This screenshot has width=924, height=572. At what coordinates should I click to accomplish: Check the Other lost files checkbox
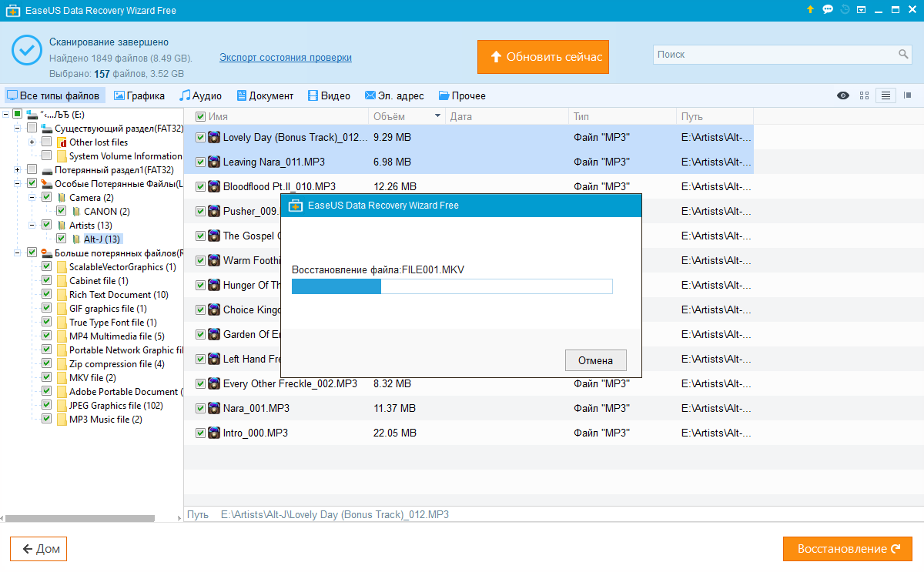click(46, 142)
